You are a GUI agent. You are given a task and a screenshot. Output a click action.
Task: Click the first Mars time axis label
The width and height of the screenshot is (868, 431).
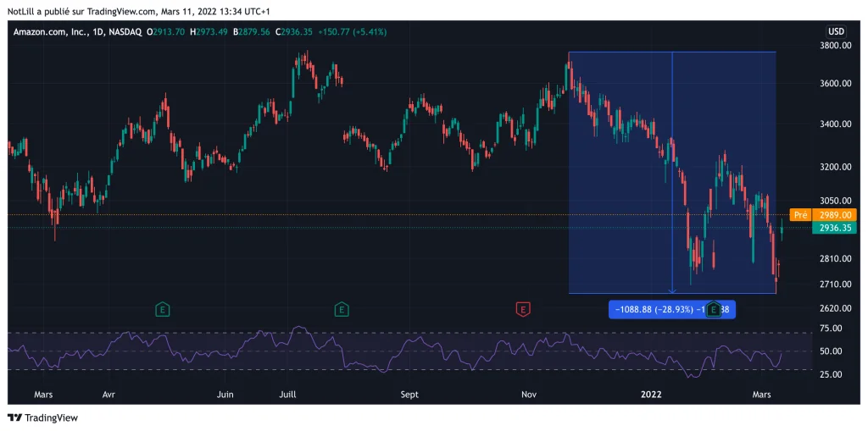click(x=43, y=395)
